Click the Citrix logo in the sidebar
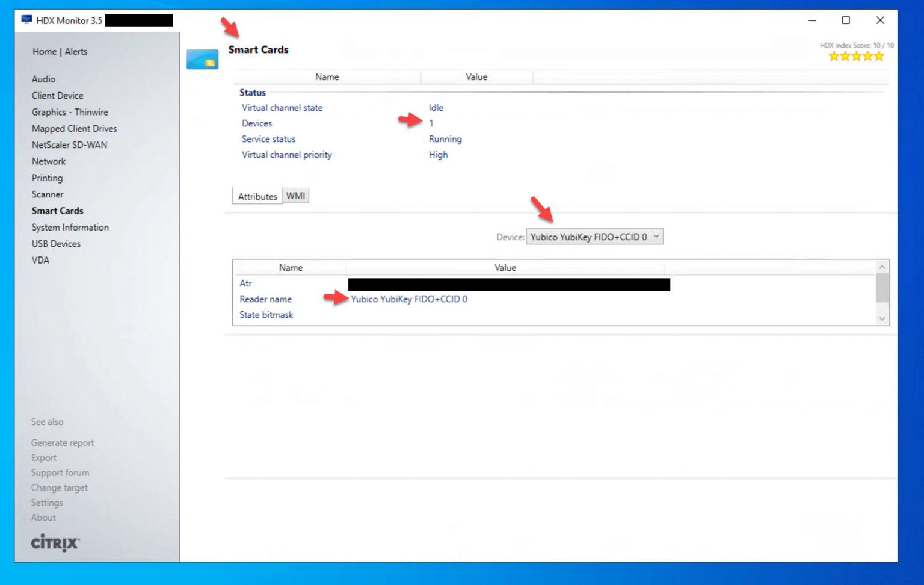924x585 pixels. 54,542
